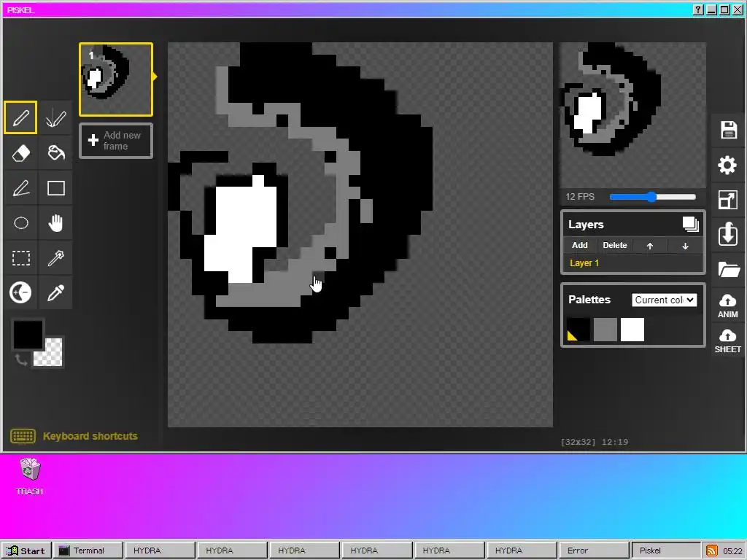Move layer up with the up arrow

click(x=650, y=246)
